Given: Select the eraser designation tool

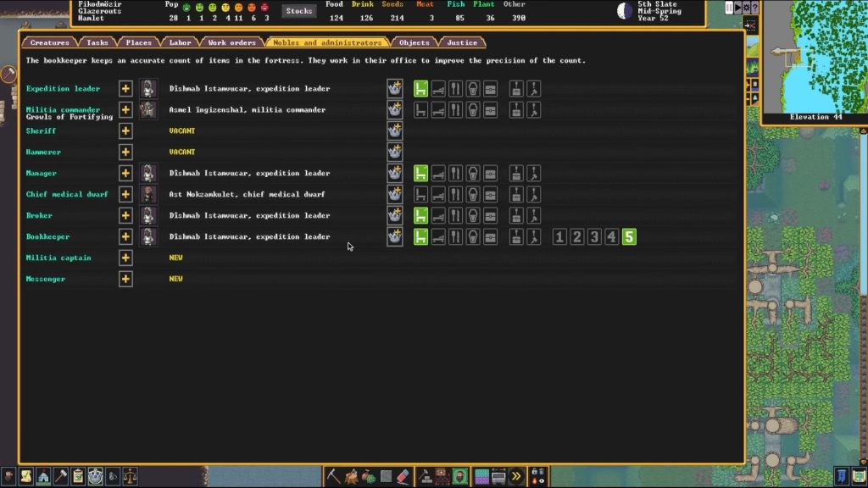Looking at the screenshot, I should [403, 476].
